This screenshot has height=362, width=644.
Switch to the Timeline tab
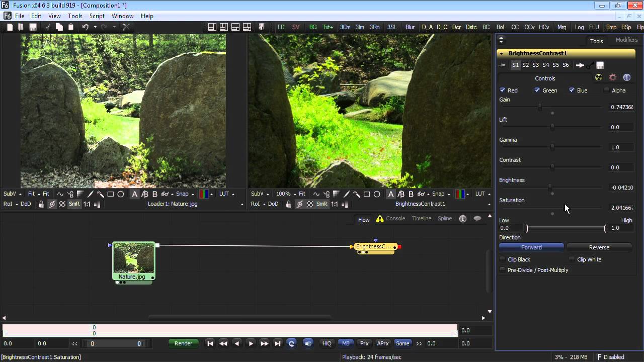422,218
